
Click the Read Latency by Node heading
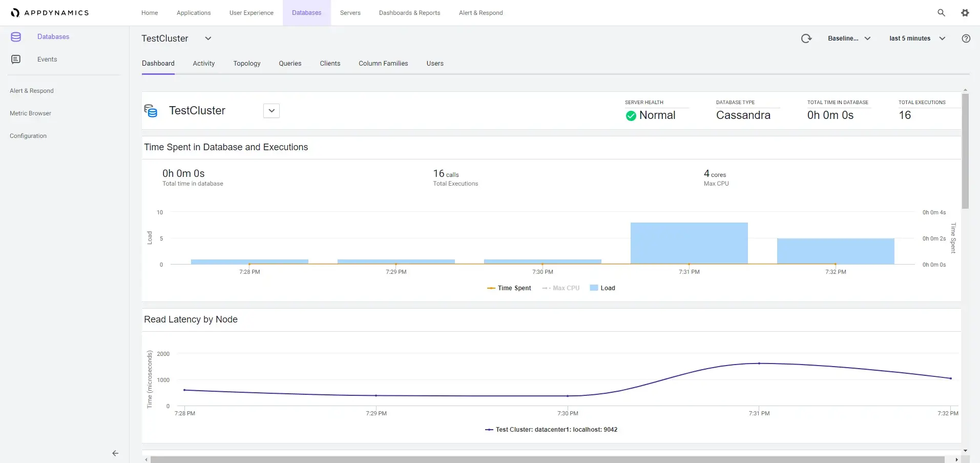(x=191, y=319)
